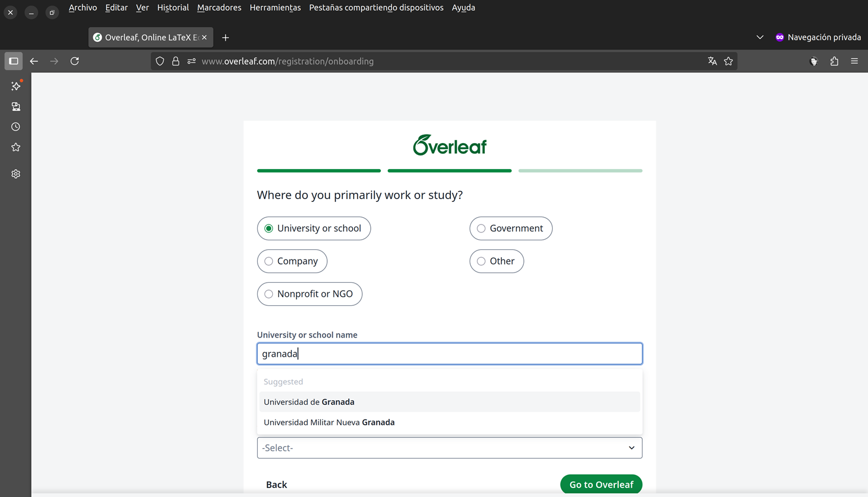Screen dimensions: 868x497
Task: Select the Company radio option
Action: click(x=268, y=261)
